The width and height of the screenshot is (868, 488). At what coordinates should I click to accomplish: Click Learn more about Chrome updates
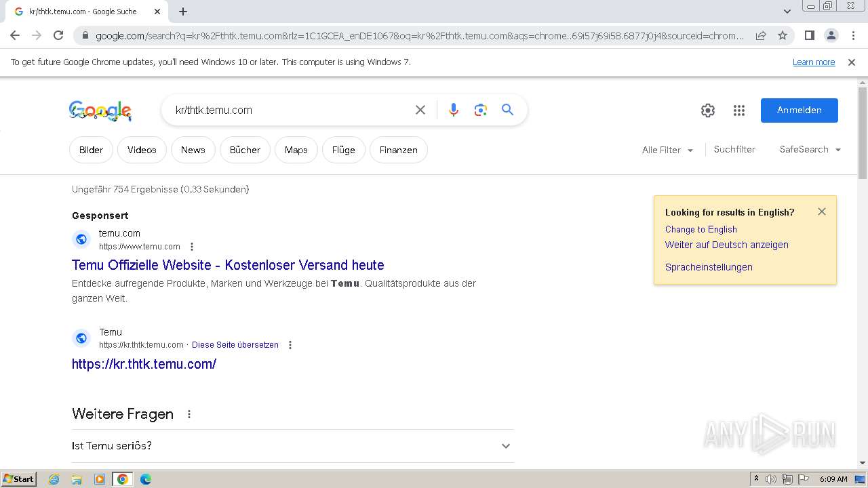814,62
